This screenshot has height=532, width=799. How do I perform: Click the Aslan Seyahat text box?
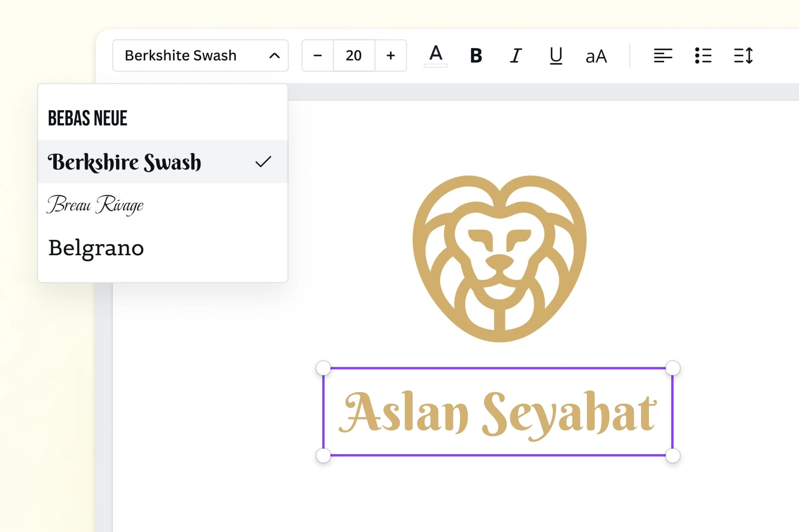coord(498,411)
